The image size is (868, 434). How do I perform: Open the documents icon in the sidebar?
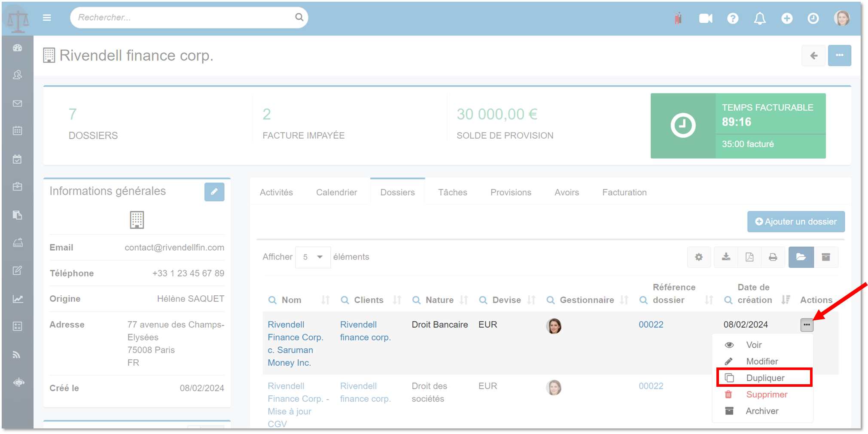18,215
